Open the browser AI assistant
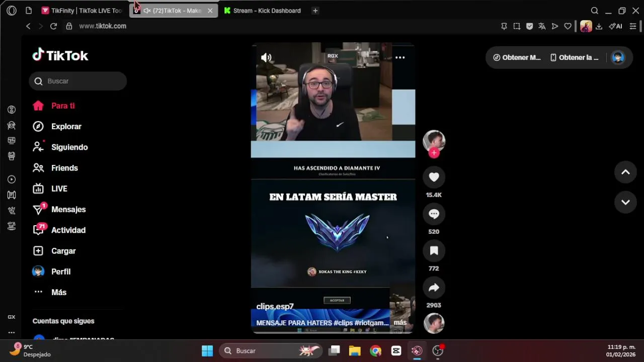This screenshot has width=644, height=362. click(x=615, y=26)
